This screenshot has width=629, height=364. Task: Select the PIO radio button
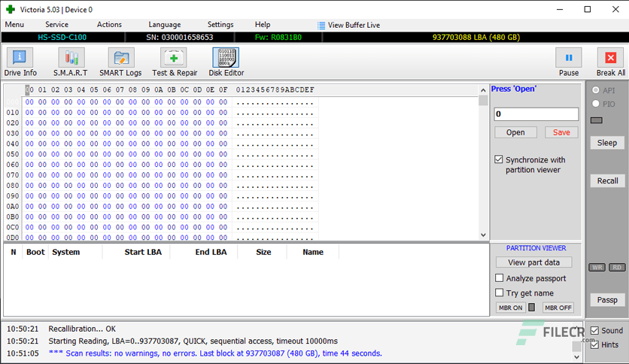pyautogui.click(x=596, y=104)
